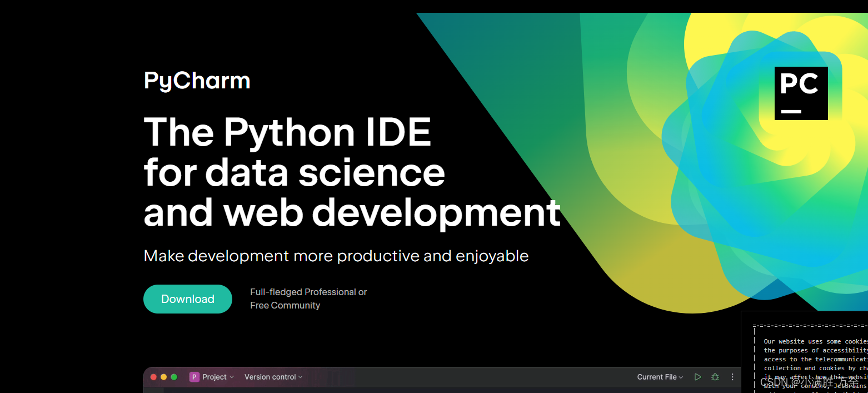Screen dimensions: 868x393
Task: Click the purple P project icon
Action: pos(194,377)
